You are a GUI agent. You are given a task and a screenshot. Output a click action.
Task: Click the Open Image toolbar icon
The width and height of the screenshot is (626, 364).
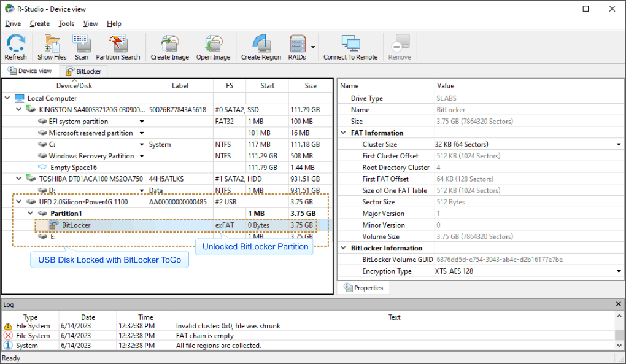coord(213,47)
